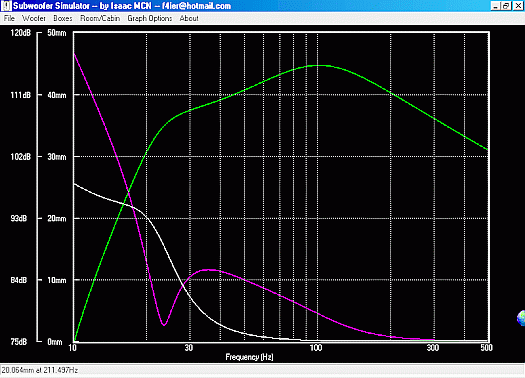Click the Frequency (Hz) axis title
The height and width of the screenshot is (378, 525).
tap(249, 357)
